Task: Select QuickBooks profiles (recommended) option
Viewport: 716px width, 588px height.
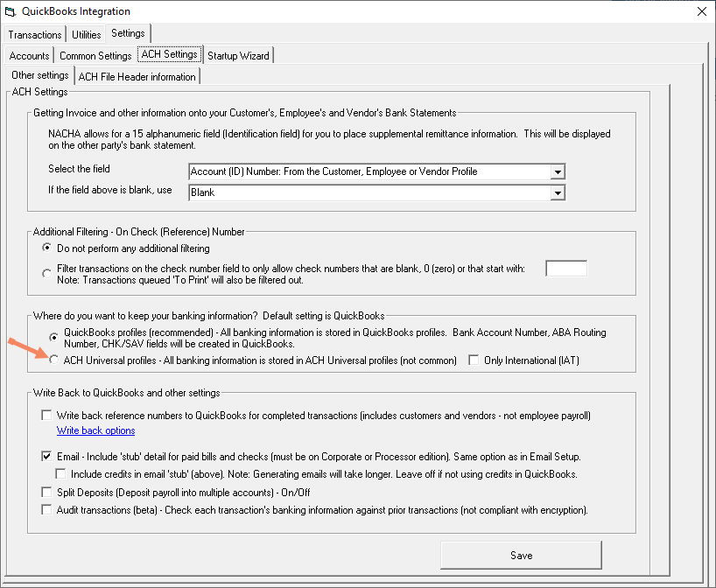Action: 54,338
